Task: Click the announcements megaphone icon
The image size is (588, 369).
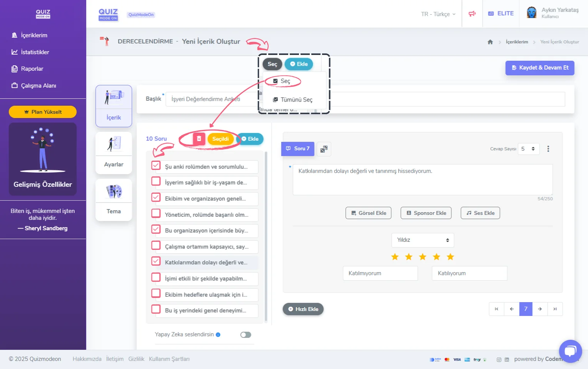Action: (472, 14)
